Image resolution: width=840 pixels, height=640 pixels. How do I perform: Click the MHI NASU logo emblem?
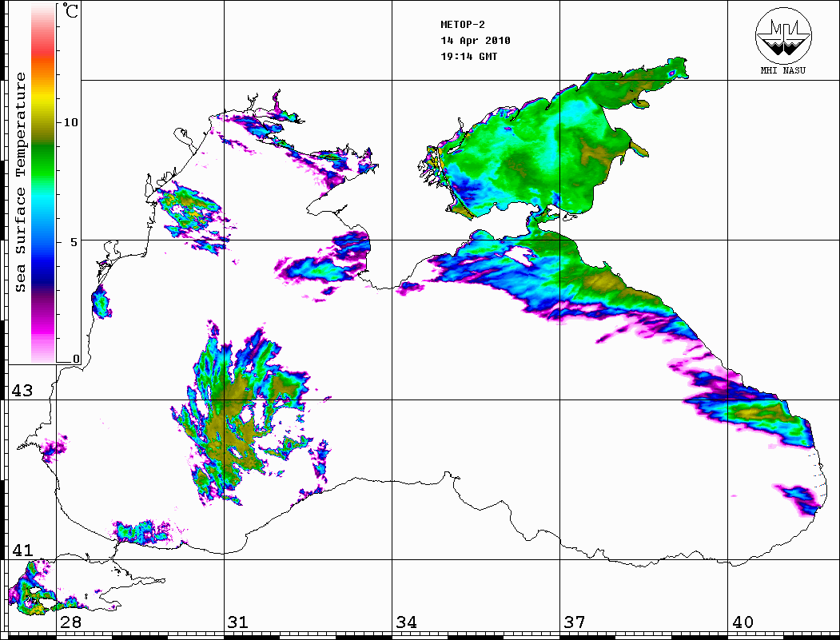pyautogui.click(x=783, y=35)
